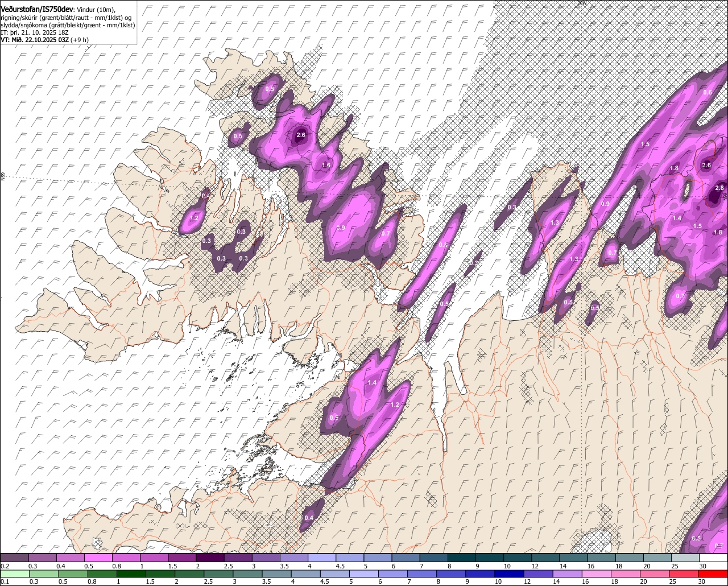The width and height of the screenshot is (728, 586).
Task: Pick the white legend swatch labelled 30 on the purple scale
Action: (x=714, y=558)
